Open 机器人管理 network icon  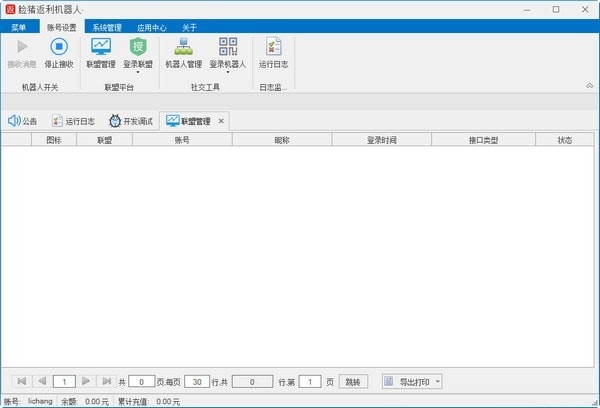pos(184,47)
